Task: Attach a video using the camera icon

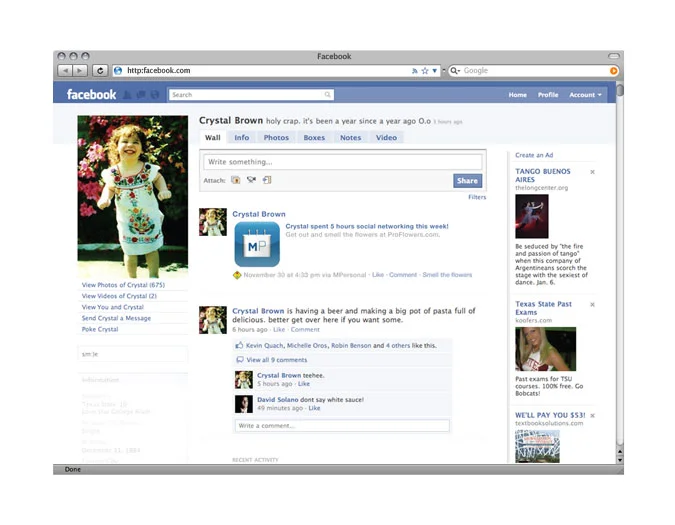Action: (251, 180)
